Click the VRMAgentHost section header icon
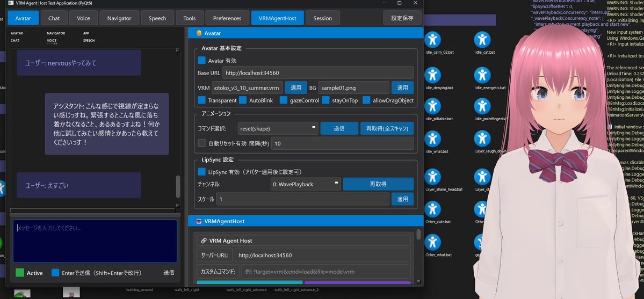Screen dimensions: 644x299 (x=199, y=221)
